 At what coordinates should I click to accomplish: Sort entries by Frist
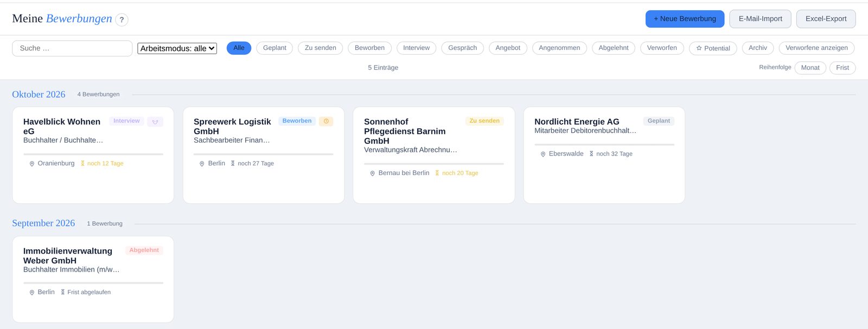click(x=842, y=68)
